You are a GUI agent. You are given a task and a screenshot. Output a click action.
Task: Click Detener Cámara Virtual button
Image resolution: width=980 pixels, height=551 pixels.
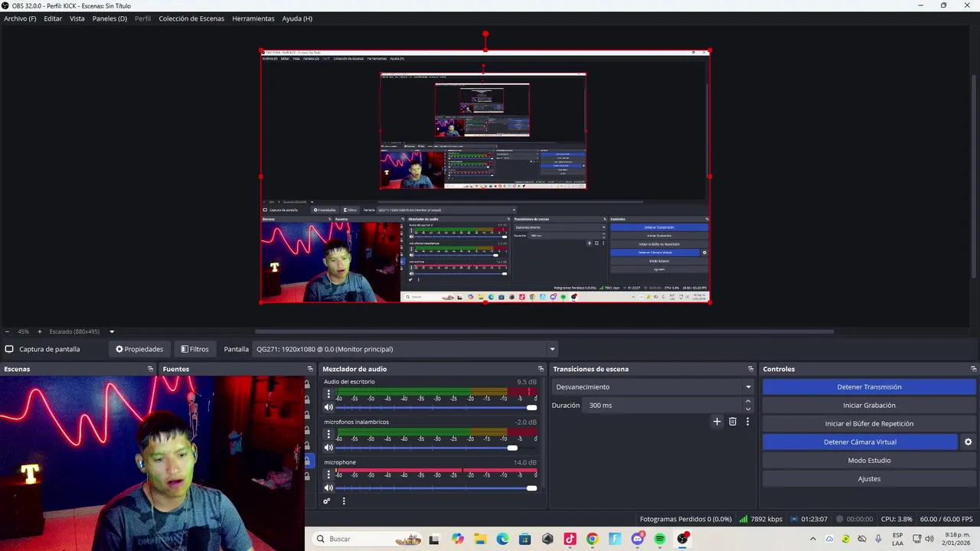coord(860,442)
